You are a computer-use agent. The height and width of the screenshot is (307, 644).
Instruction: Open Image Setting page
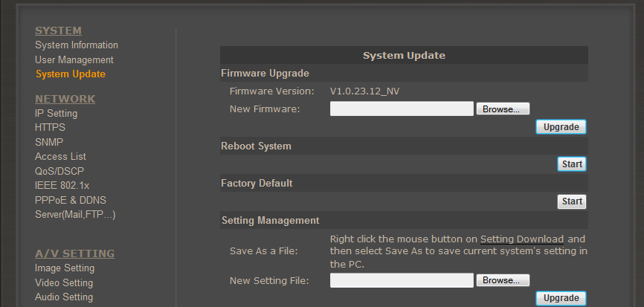pyautogui.click(x=65, y=268)
